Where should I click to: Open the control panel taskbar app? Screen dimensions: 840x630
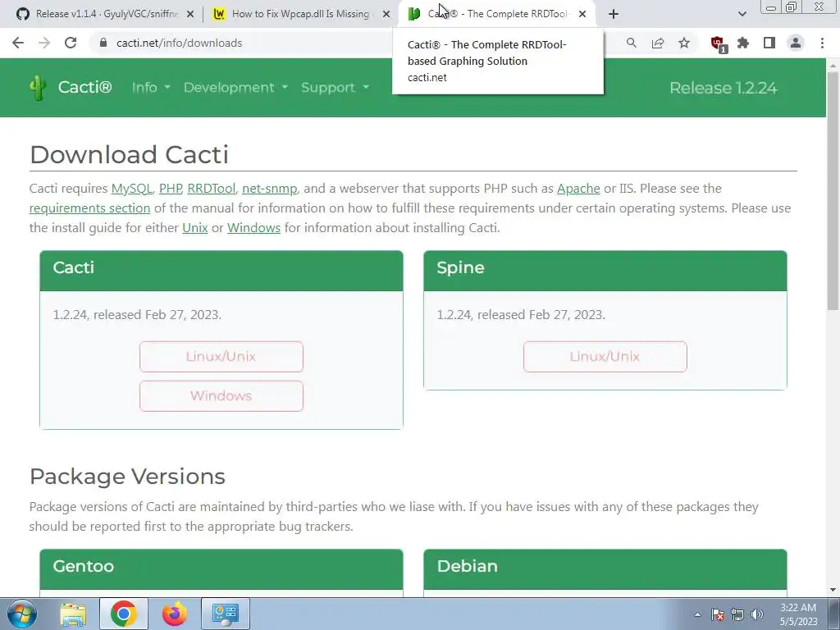(225, 614)
